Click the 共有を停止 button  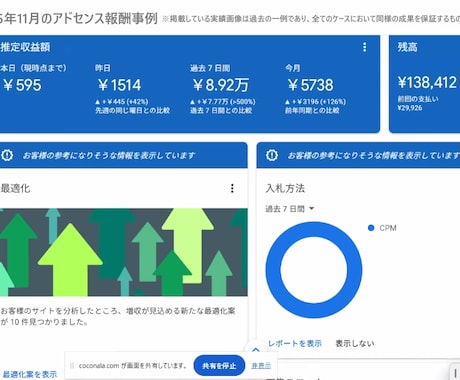pyautogui.click(x=219, y=366)
